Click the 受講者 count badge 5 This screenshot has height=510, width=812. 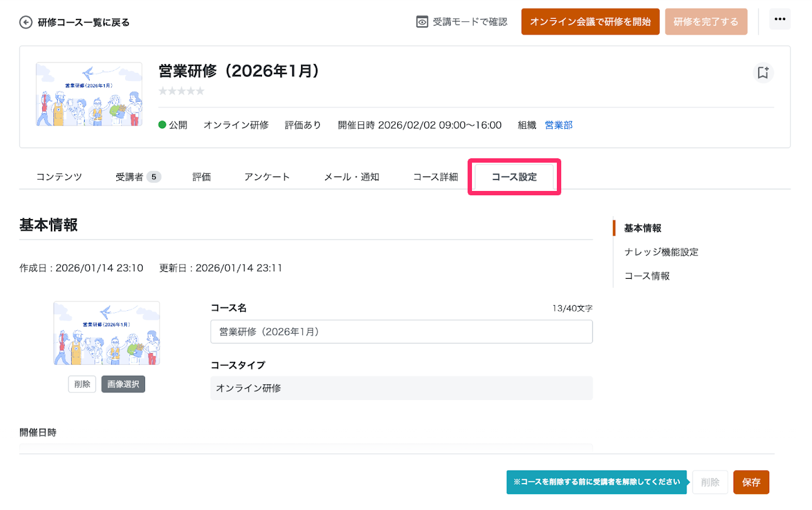154,177
